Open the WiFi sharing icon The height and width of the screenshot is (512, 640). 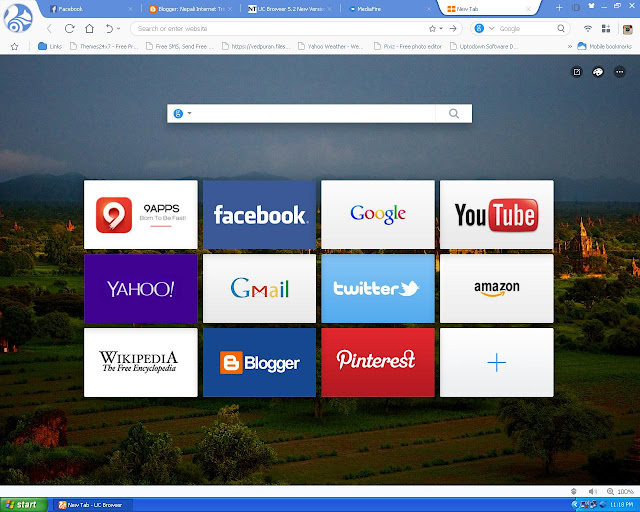(x=588, y=29)
